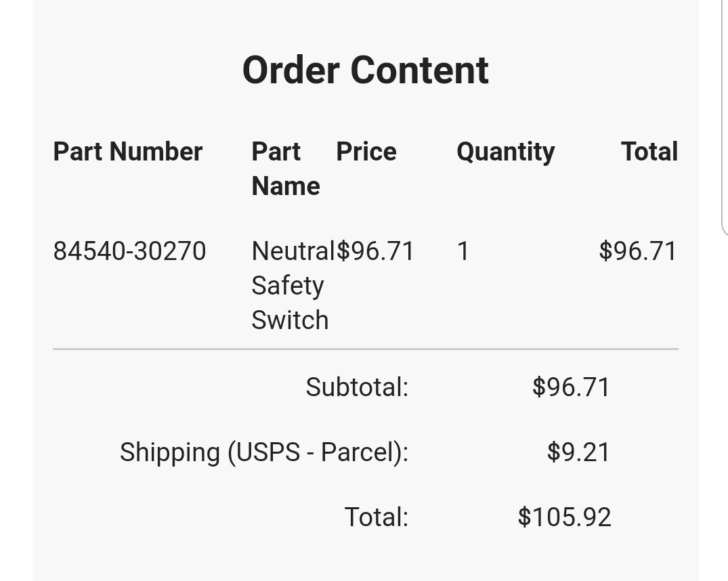Click the subtotal amount $96.71

[x=571, y=387]
